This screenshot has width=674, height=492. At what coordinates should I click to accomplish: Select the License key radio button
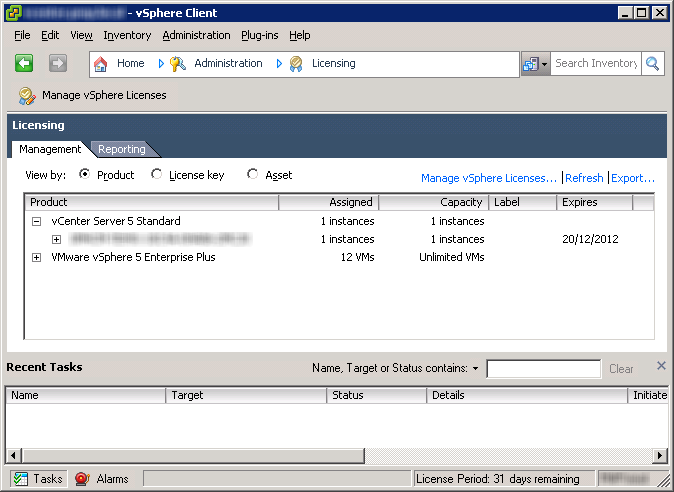156,175
